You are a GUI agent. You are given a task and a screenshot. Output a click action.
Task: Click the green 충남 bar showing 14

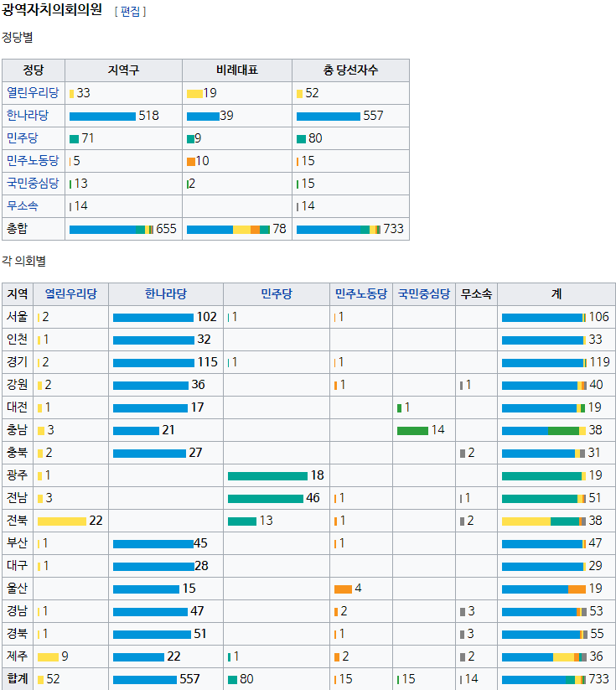[412, 430]
